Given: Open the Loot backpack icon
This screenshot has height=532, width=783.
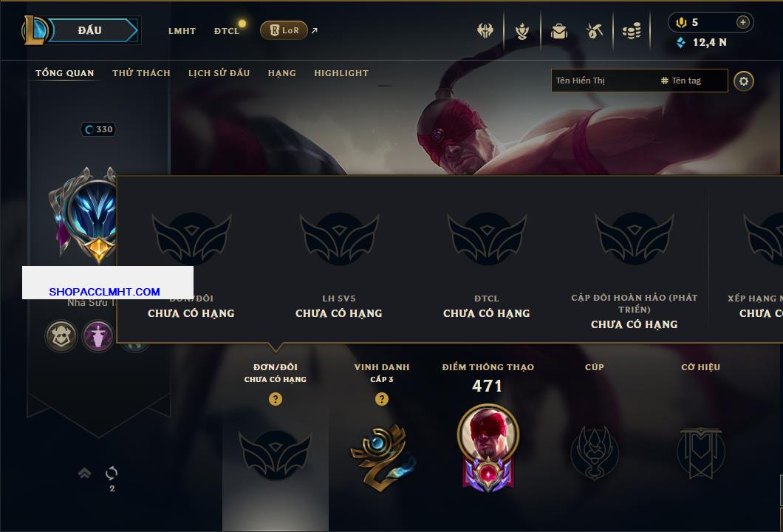Looking at the screenshot, I should click(x=558, y=32).
